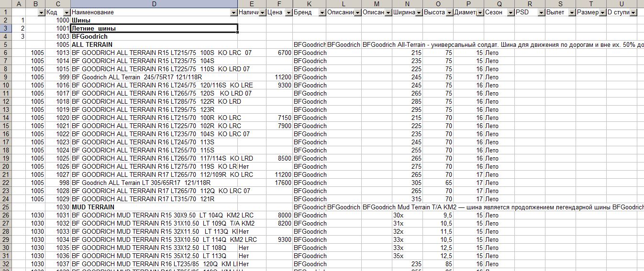The width and height of the screenshot is (644, 271).
Task: Select 'BF Goodrich ALL Terrain LT 305/65R17' cell
Action: (x=154, y=183)
